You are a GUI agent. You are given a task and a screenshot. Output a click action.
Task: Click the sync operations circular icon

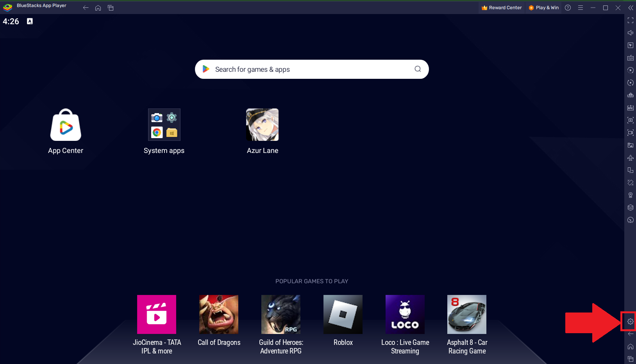pyautogui.click(x=631, y=83)
